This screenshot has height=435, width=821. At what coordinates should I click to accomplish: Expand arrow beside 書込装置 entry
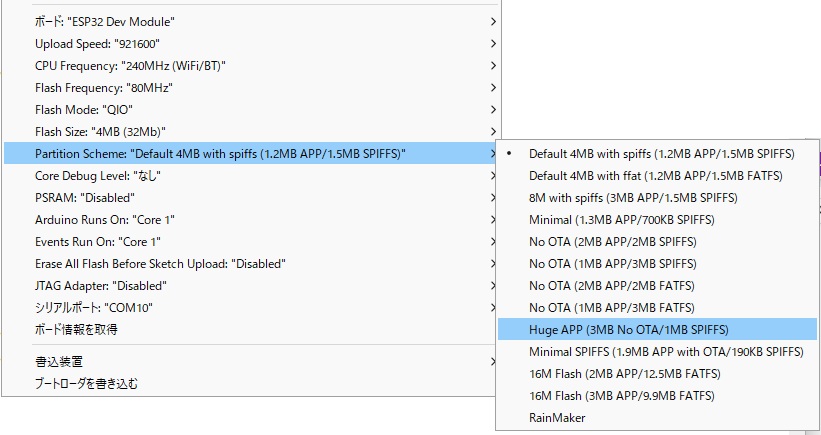pos(493,361)
